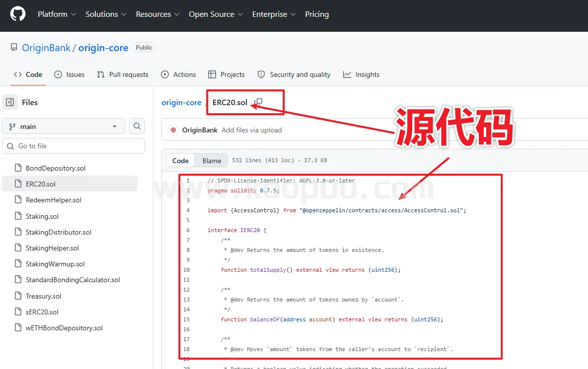Switch to the Pull requests tab
588x369 pixels.
123,74
